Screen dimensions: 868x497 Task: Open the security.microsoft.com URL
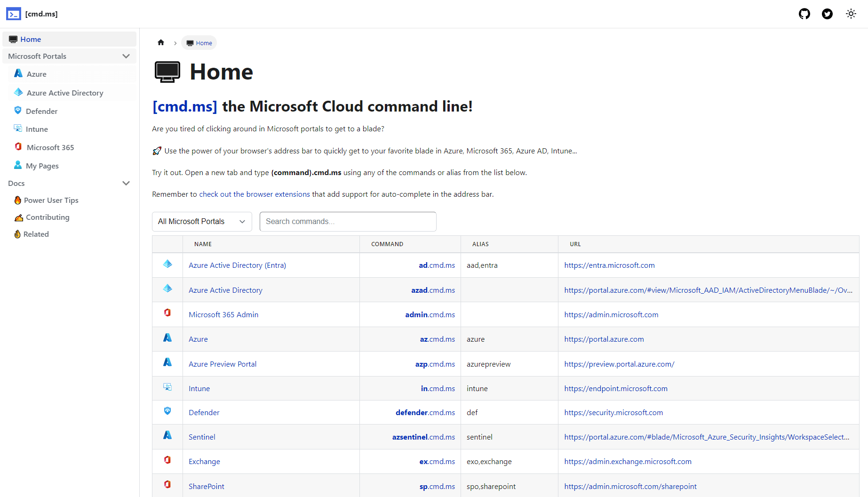click(x=613, y=413)
